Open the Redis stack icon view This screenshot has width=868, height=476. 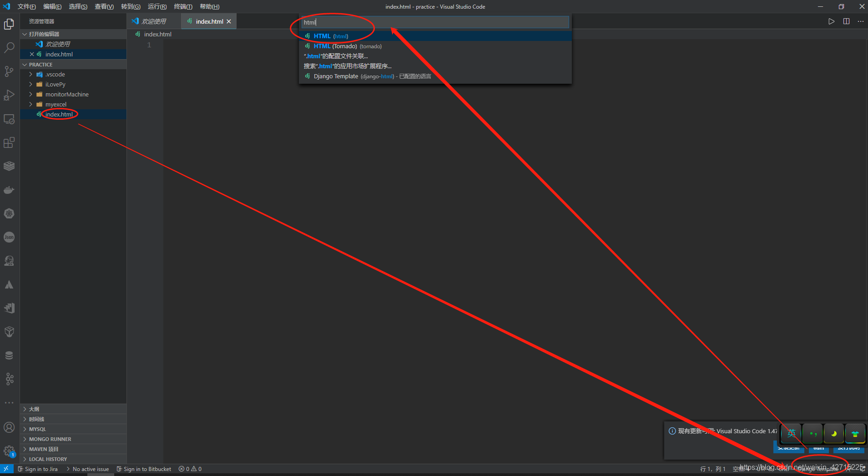tap(9, 166)
